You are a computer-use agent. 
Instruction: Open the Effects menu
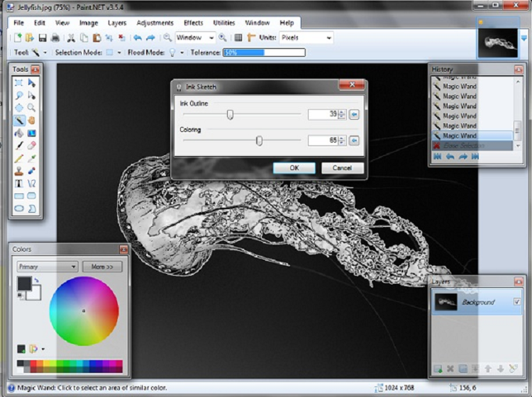coord(193,23)
